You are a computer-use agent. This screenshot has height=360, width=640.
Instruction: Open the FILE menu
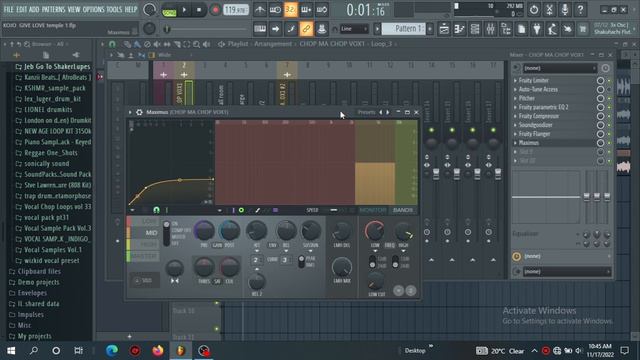pos(8,9)
